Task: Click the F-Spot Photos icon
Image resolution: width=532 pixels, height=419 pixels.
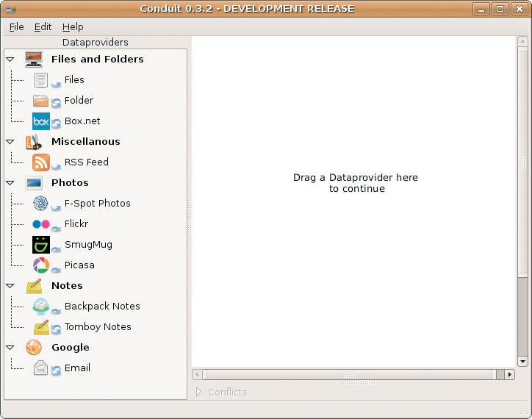Action: 40,204
